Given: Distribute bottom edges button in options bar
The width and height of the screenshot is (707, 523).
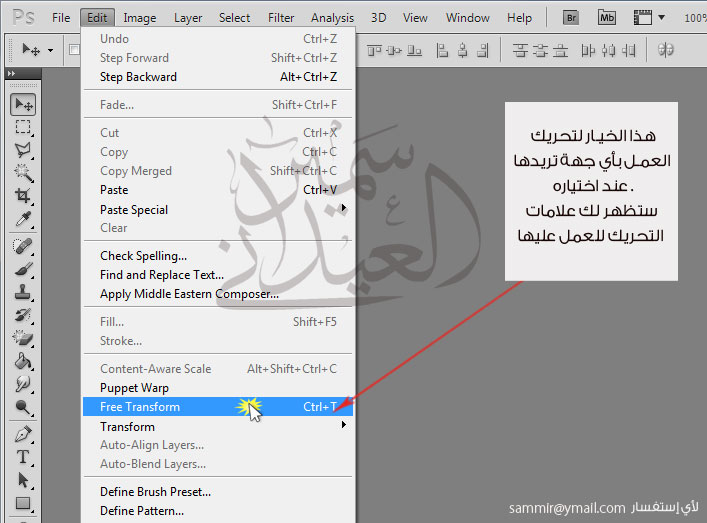Looking at the screenshot, I should pos(560,50).
